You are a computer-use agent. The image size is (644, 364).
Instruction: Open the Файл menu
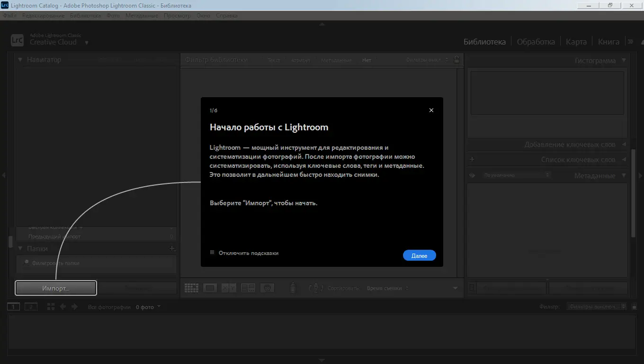(9, 16)
